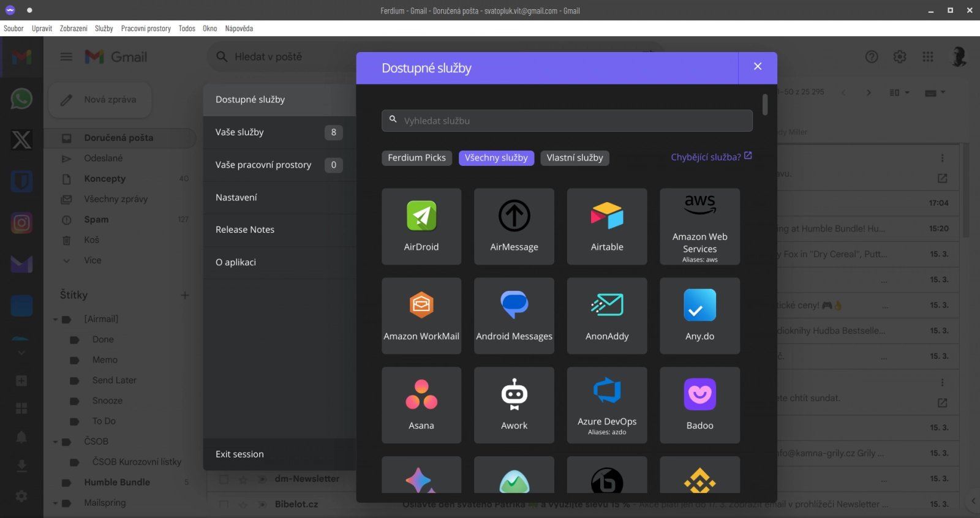
Task: Click the services list scrollbar
Action: [x=765, y=104]
